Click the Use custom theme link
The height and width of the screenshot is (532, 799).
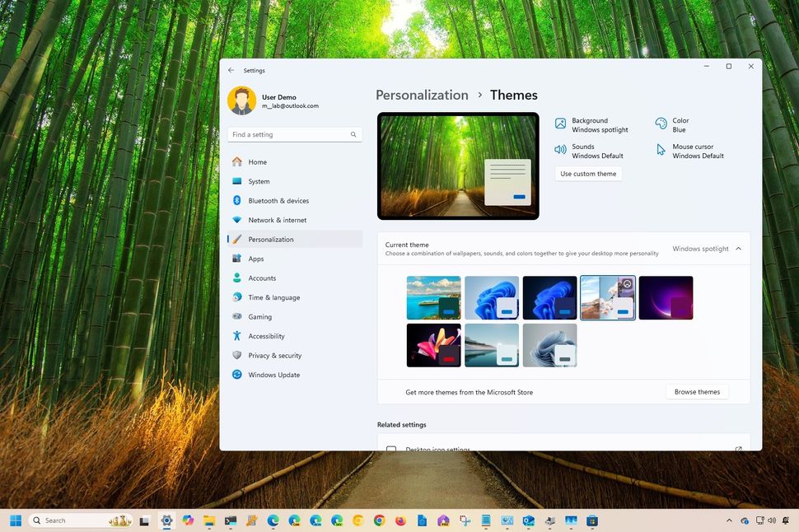pos(587,173)
